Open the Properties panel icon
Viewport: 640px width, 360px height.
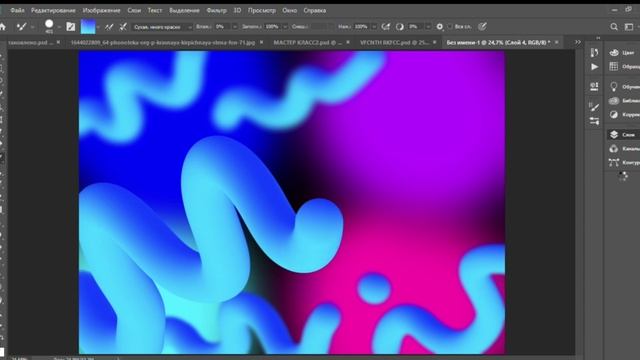point(594,87)
